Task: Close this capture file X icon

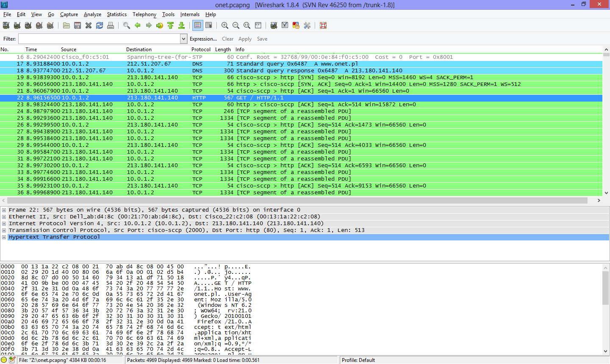Action: 89,25
